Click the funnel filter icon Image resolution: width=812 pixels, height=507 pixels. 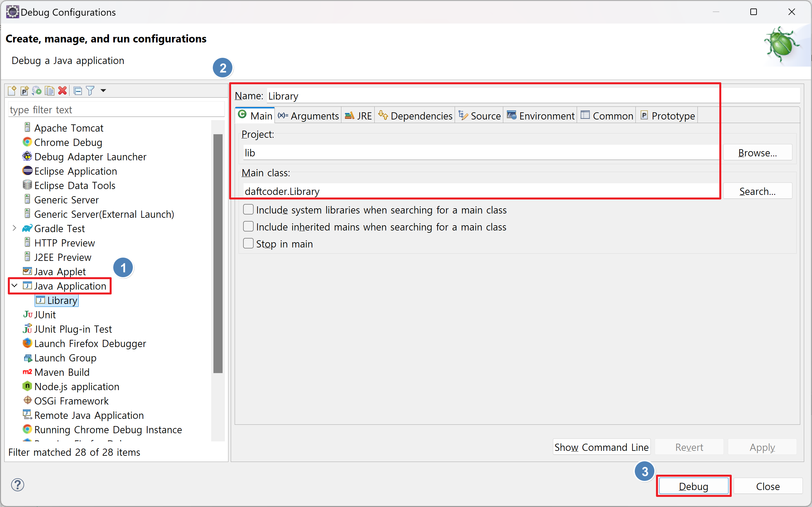pyautogui.click(x=90, y=90)
